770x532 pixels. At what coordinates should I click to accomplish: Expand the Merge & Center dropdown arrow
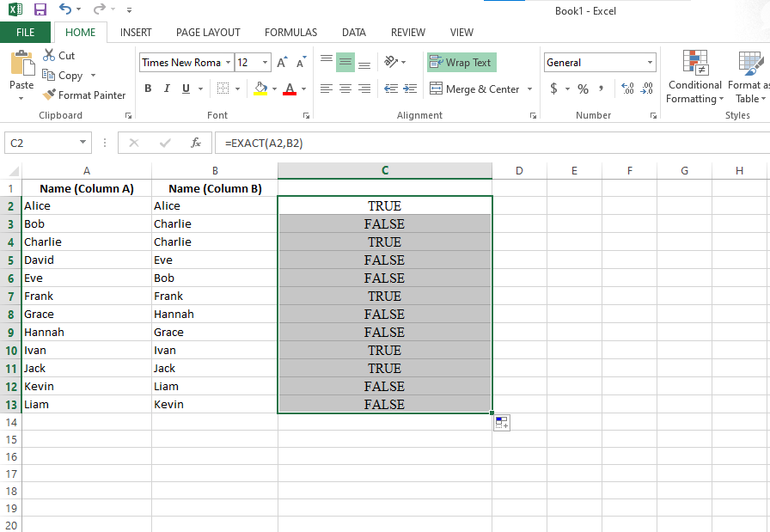pyautogui.click(x=529, y=89)
